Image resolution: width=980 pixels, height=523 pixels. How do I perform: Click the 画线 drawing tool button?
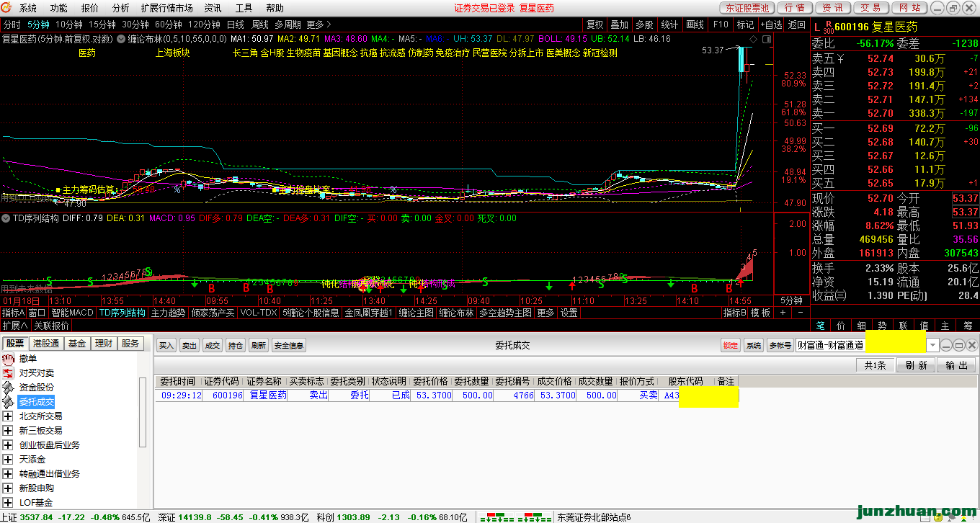(695, 24)
